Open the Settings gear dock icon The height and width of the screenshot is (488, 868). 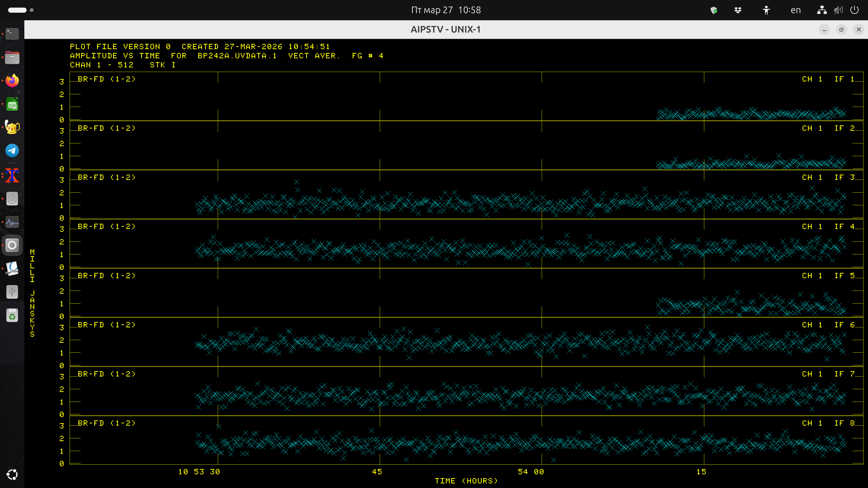point(12,245)
